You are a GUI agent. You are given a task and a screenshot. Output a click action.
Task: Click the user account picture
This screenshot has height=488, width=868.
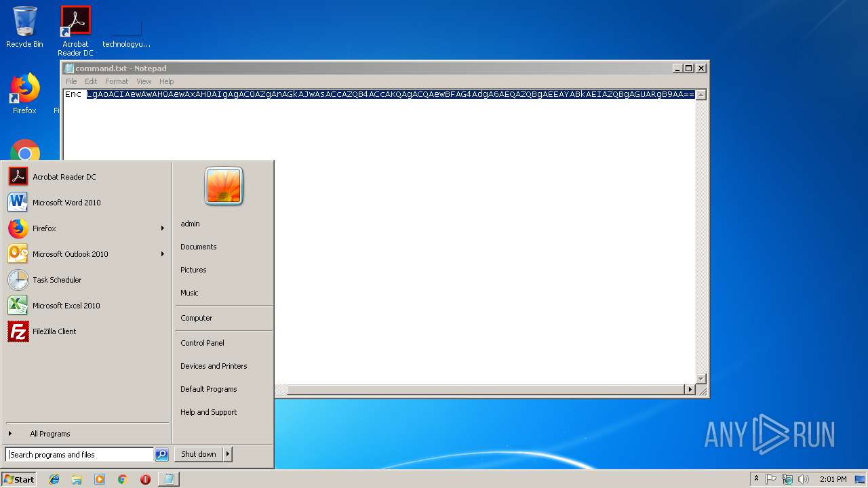pos(224,186)
